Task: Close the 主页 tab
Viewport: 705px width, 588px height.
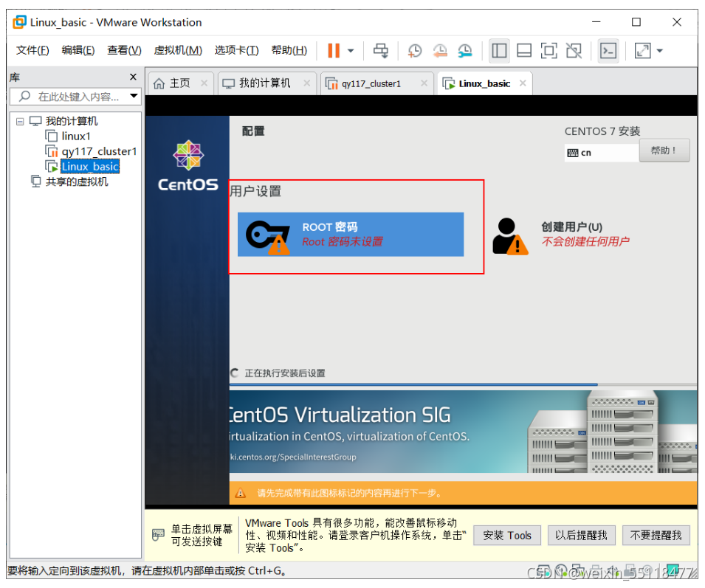Action: [204, 83]
